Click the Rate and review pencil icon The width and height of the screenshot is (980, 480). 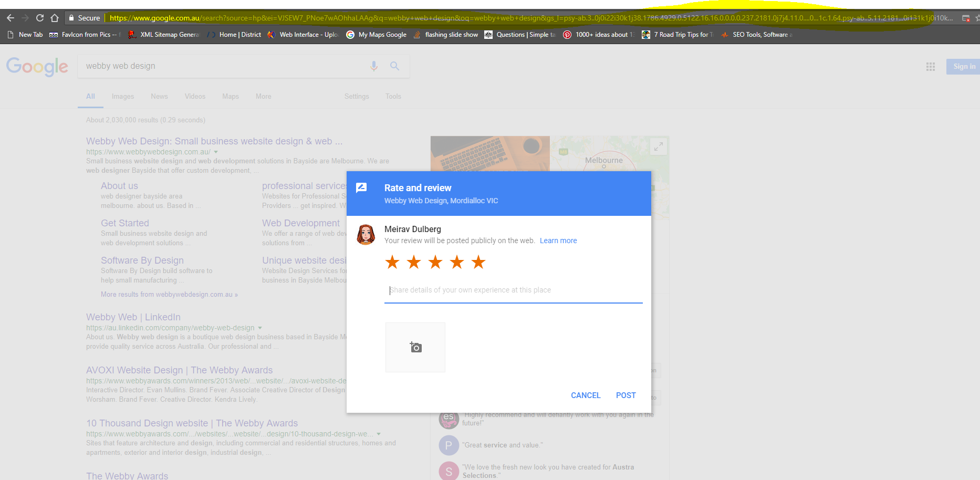click(x=361, y=187)
